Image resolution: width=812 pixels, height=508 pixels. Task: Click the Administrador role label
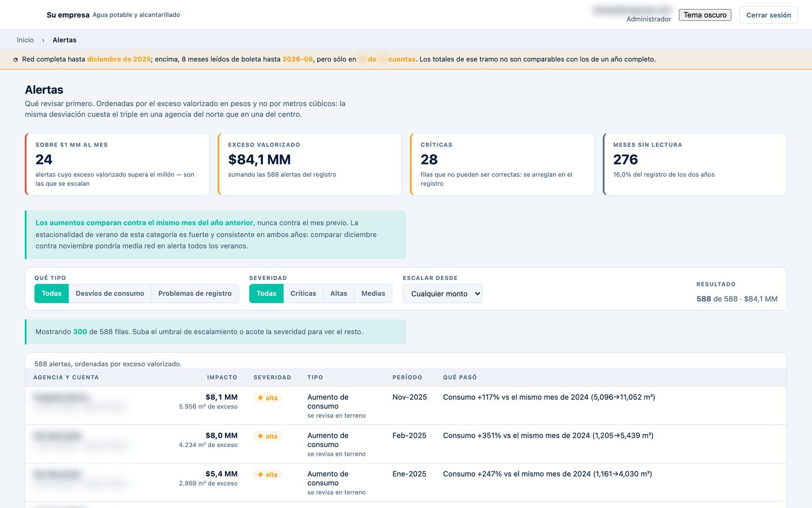[x=649, y=19]
